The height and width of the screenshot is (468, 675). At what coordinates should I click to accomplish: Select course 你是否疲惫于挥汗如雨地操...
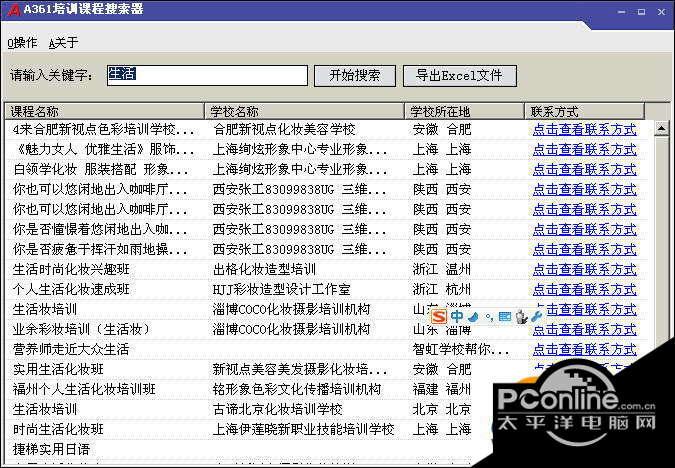[x=100, y=250]
